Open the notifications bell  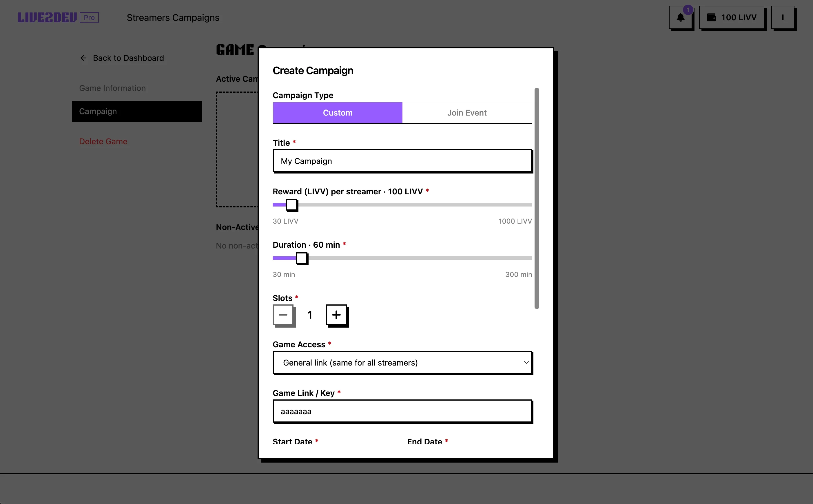click(x=681, y=17)
